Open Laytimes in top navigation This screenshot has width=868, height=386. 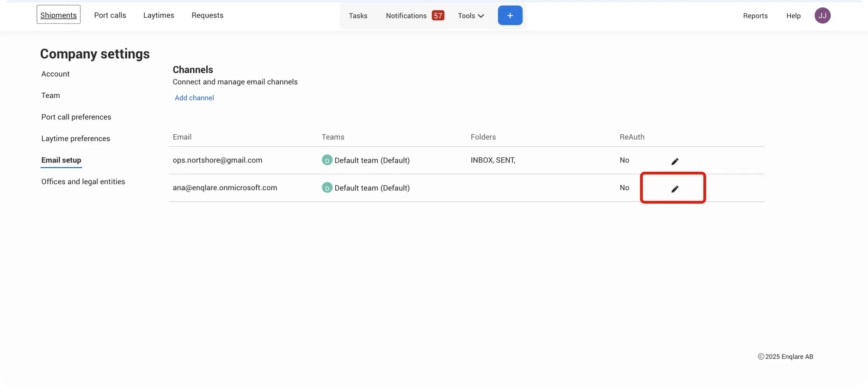(159, 15)
